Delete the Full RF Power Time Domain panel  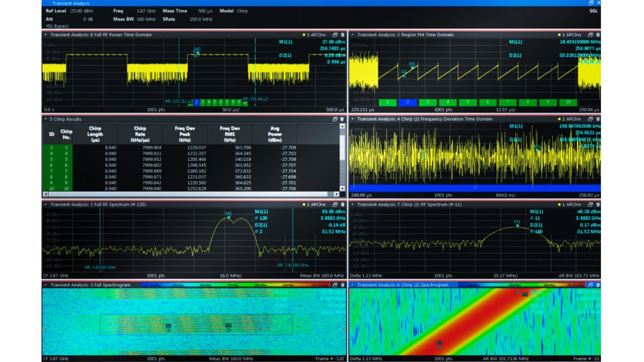pos(343,35)
